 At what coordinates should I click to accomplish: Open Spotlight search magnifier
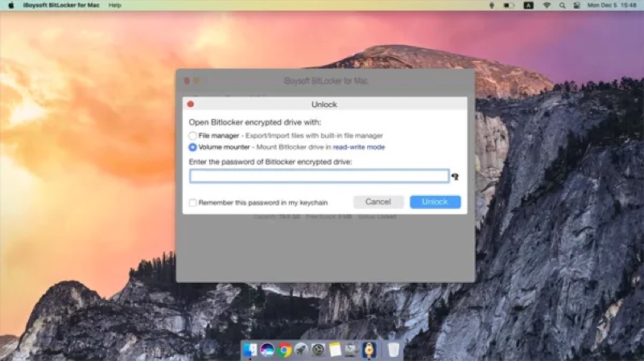[x=562, y=6]
